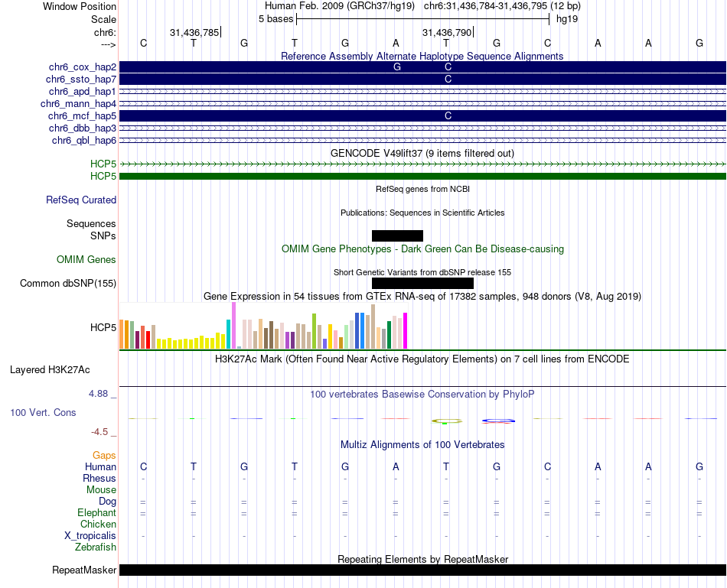Click the Elephant species label

coord(96,512)
